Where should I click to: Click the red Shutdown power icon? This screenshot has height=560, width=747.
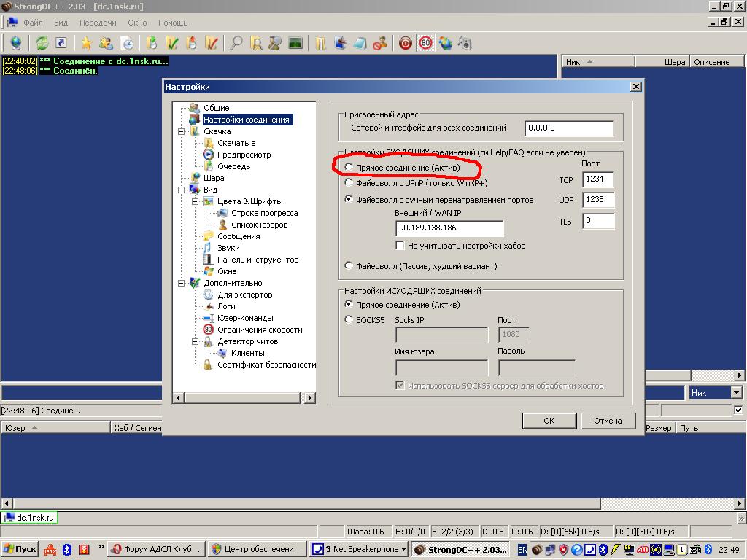coord(406,43)
